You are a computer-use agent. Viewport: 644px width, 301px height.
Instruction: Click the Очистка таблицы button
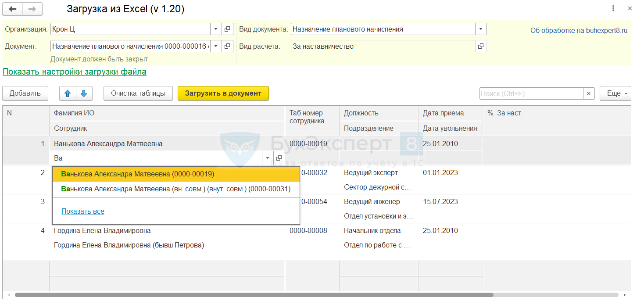click(138, 93)
